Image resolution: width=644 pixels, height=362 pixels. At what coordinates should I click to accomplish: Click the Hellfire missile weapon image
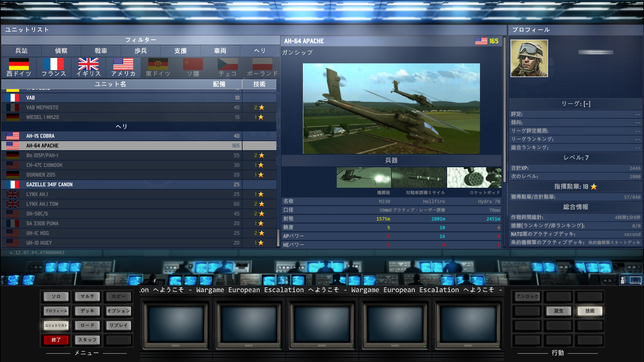[419, 177]
